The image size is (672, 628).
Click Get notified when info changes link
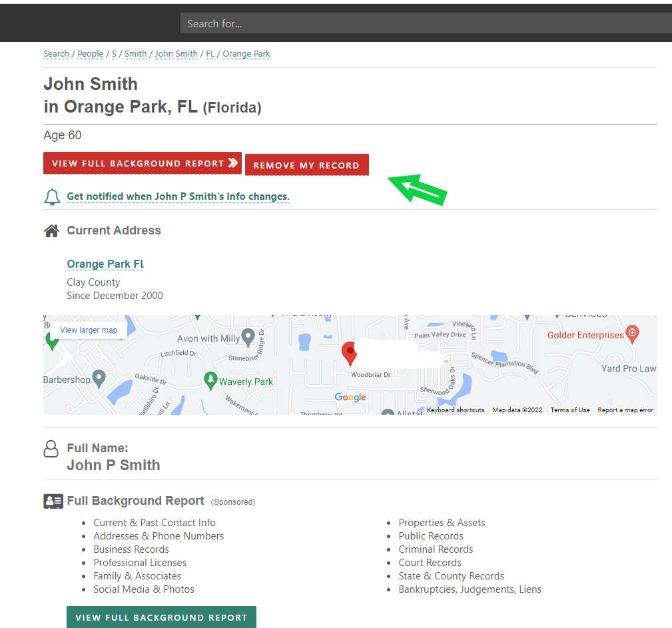coord(178,197)
